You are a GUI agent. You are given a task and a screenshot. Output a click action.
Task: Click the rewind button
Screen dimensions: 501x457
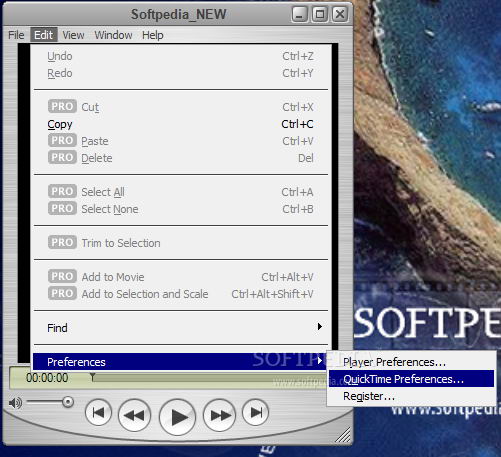coord(134,415)
